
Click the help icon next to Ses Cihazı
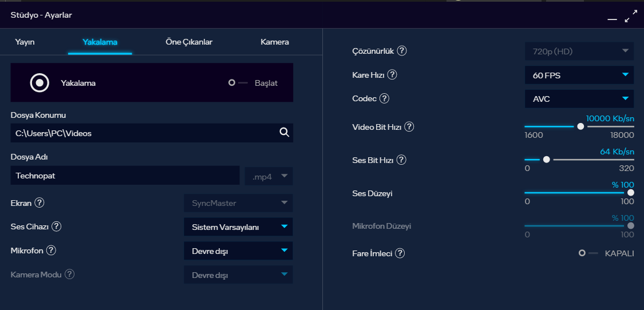[56, 226]
